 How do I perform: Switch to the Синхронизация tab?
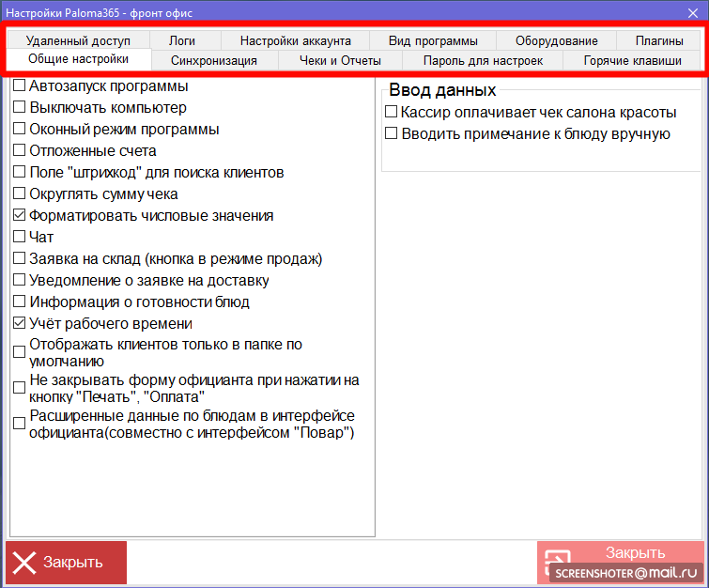click(x=214, y=60)
